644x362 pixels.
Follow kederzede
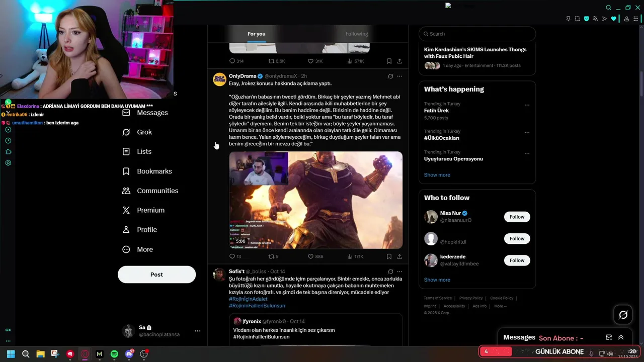(517, 260)
